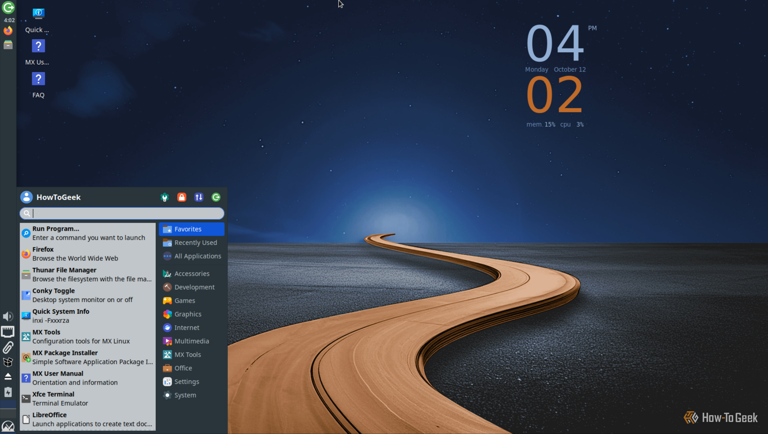768x434 pixels.
Task: Click the HowToGeek user avatar icon
Action: pyautogui.click(x=26, y=197)
